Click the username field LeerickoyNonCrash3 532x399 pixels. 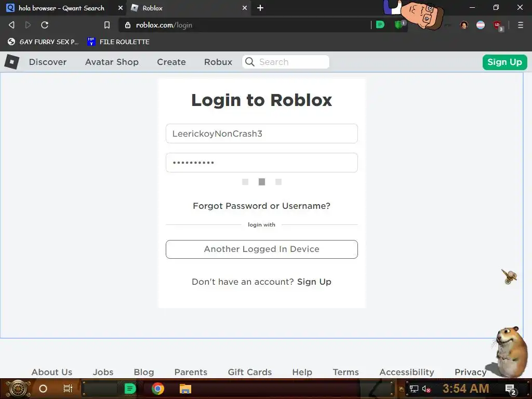262,134
